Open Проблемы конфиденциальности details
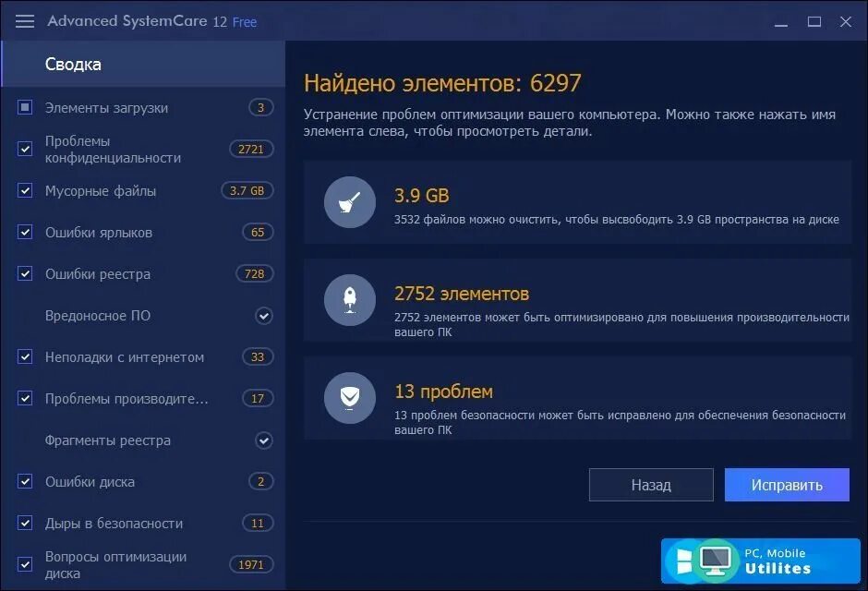This screenshot has width=868, height=591. pos(113,150)
